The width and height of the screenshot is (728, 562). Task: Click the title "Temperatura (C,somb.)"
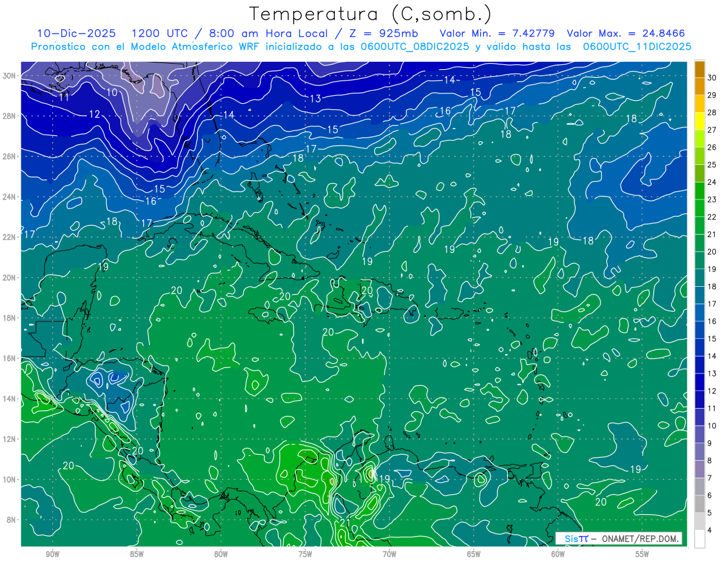(370, 13)
